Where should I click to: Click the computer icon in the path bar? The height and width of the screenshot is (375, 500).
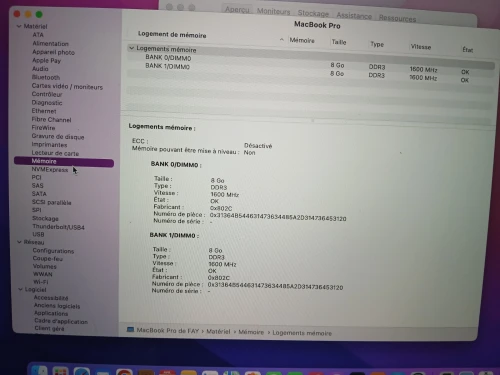tap(130, 330)
